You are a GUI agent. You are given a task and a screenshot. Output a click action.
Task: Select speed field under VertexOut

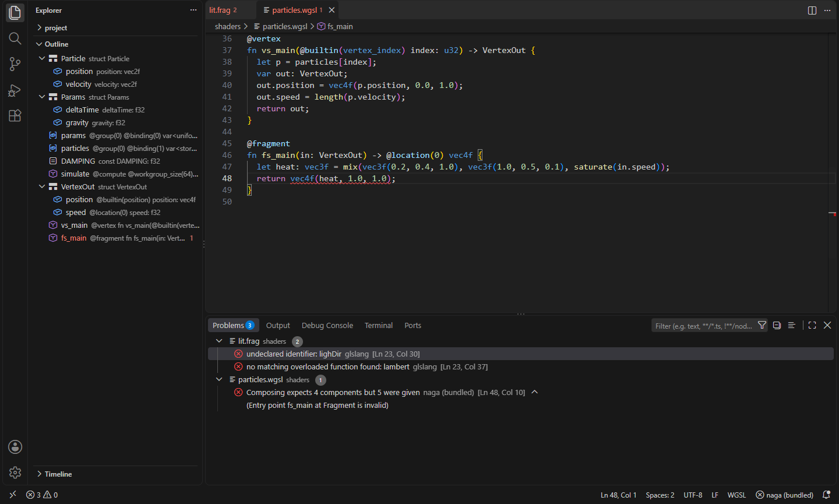pos(115,212)
